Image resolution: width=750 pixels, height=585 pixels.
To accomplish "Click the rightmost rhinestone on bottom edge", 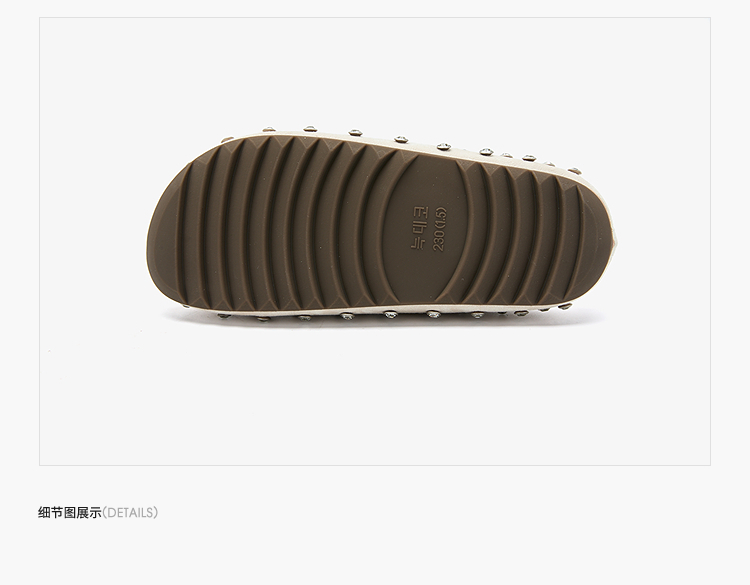I will click(565, 306).
